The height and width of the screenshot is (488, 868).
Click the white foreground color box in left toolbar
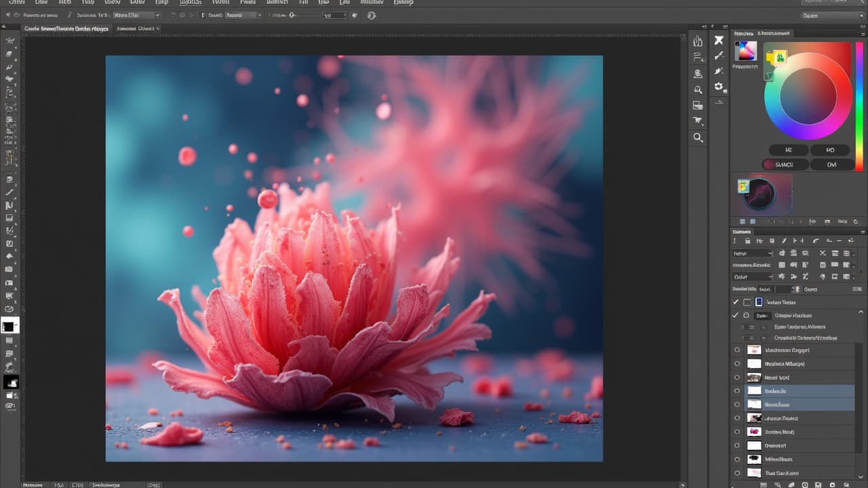coord(9,327)
